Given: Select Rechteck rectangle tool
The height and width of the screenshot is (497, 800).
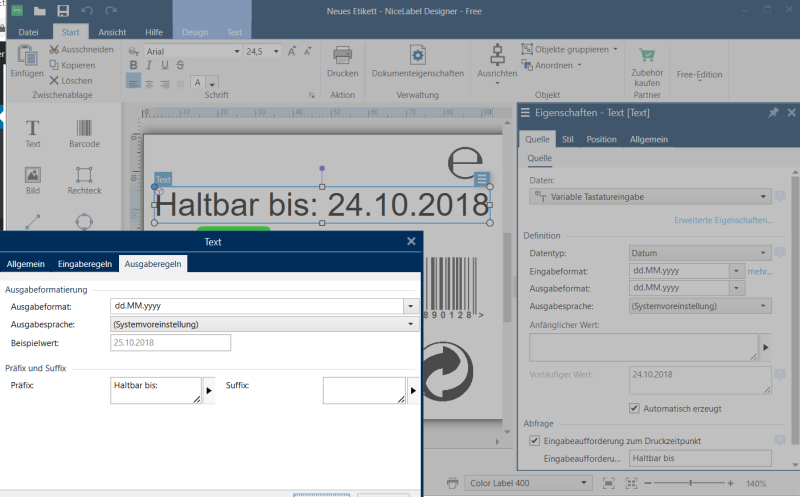Looking at the screenshot, I should [84, 181].
